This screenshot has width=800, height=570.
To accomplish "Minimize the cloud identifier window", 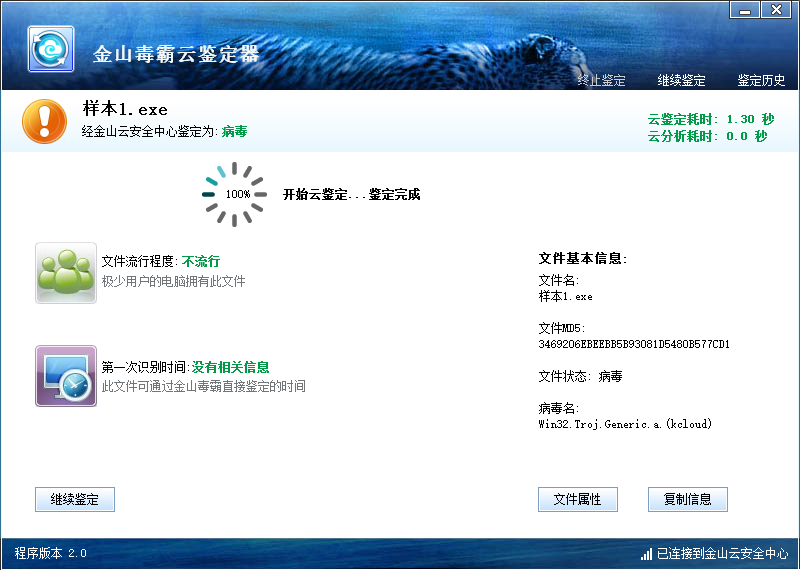I will [744, 10].
